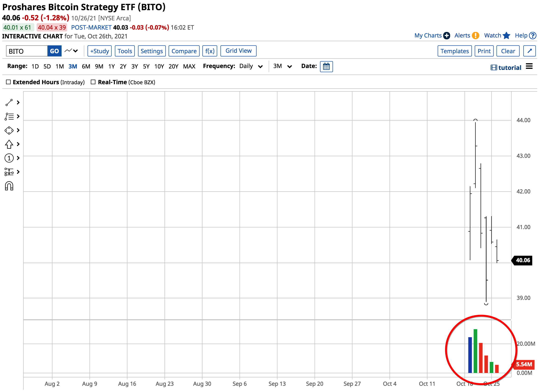540x392 pixels.
Task: Click the tallest green volume bar
Action: tap(475, 351)
